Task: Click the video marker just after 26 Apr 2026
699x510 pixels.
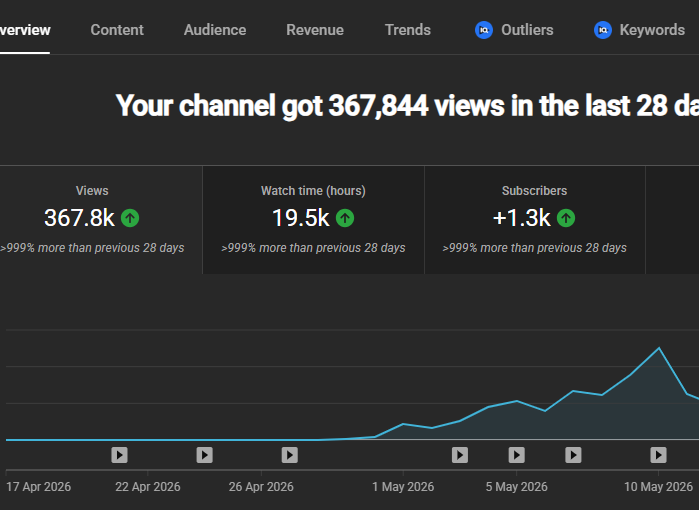Action: [x=290, y=455]
